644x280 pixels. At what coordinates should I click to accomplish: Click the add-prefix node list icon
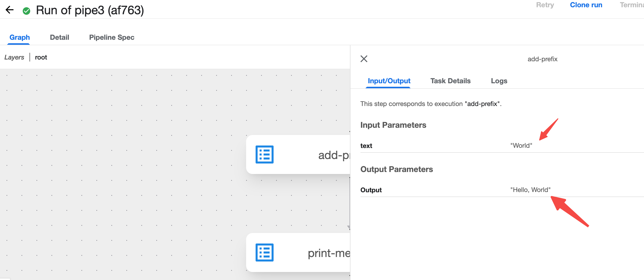pyautogui.click(x=264, y=154)
